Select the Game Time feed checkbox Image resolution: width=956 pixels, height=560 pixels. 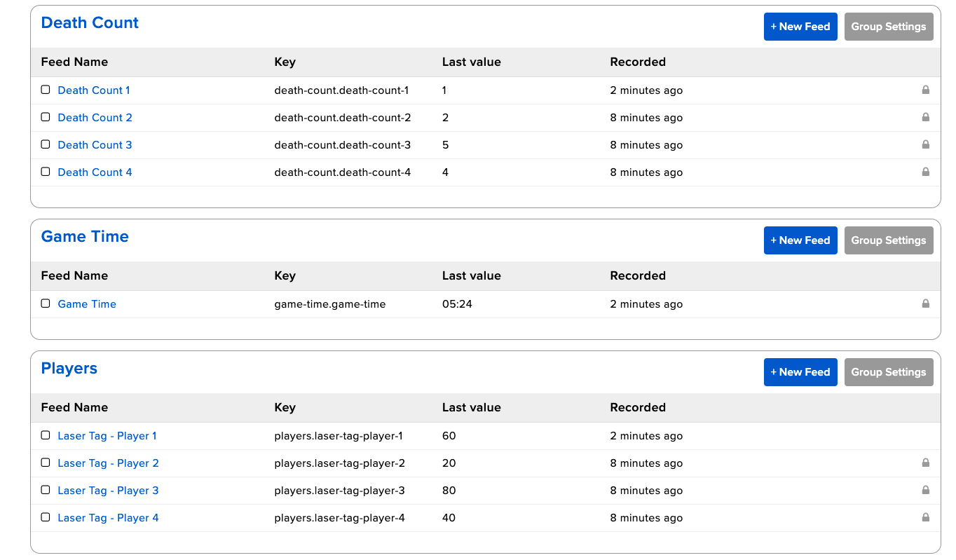click(x=46, y=303)
